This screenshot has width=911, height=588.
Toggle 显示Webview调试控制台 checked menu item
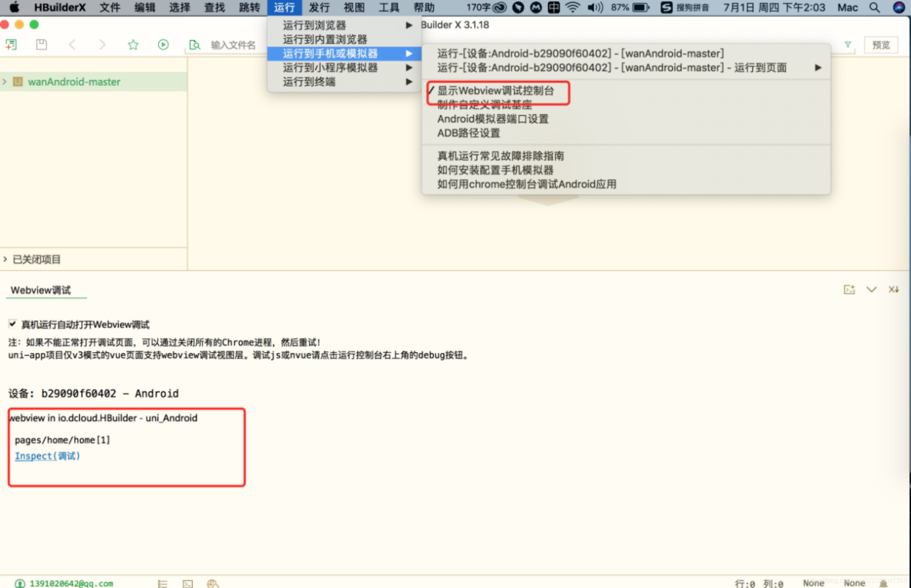tap(496, 91)
